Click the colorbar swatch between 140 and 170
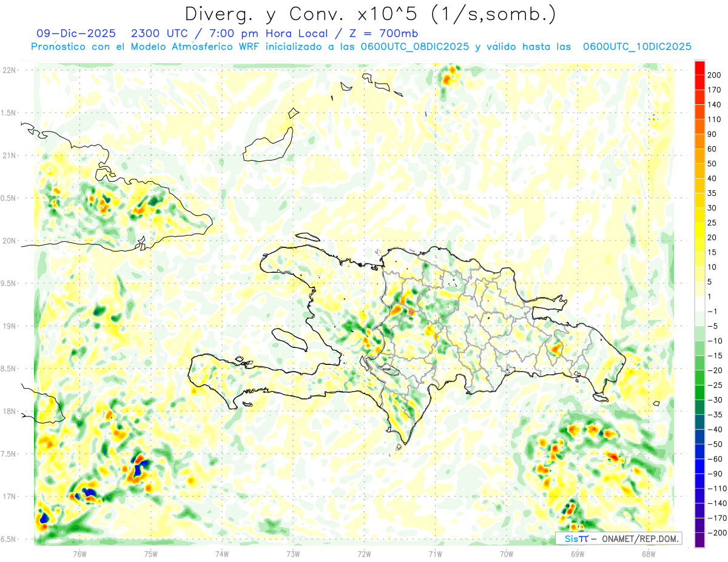Screen dimensions: 728x562 click(x=700, y=98)
